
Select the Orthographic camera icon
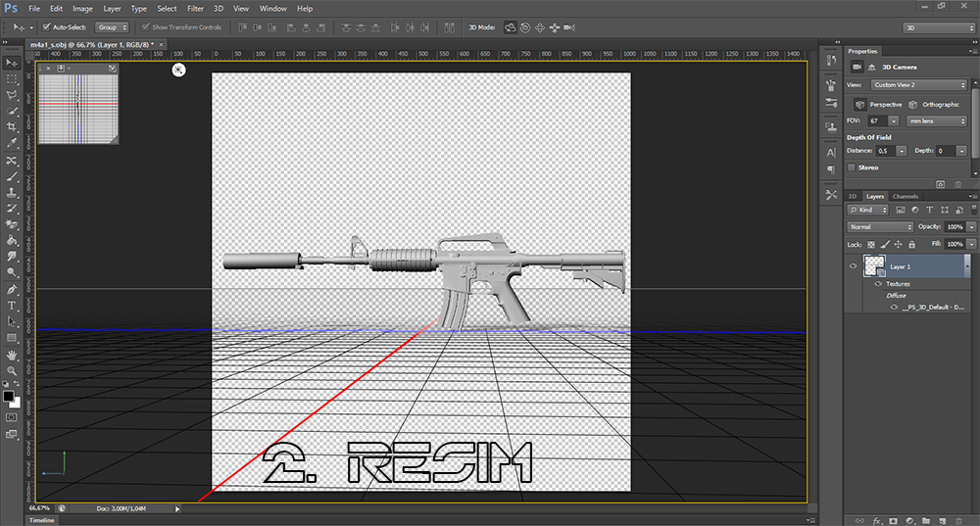[x=913, y=104]
